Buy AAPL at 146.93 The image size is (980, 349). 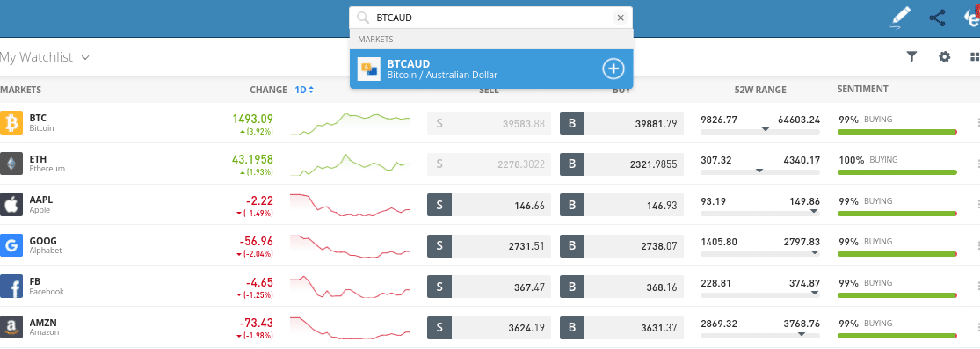[x=622, y=205]
